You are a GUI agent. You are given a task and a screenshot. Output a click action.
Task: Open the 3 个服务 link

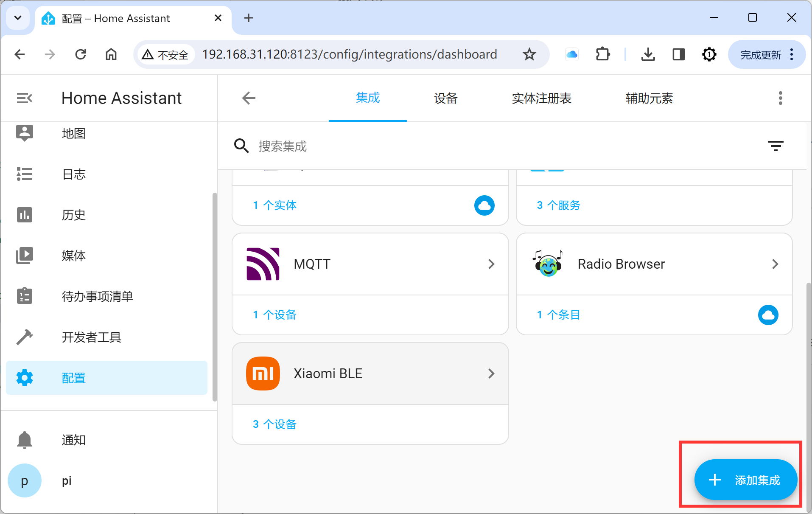[x=558, y=205]
